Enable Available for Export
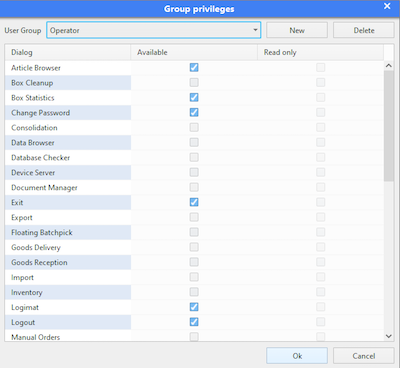This screenshot has height=368, width=400. click(194, 217)
